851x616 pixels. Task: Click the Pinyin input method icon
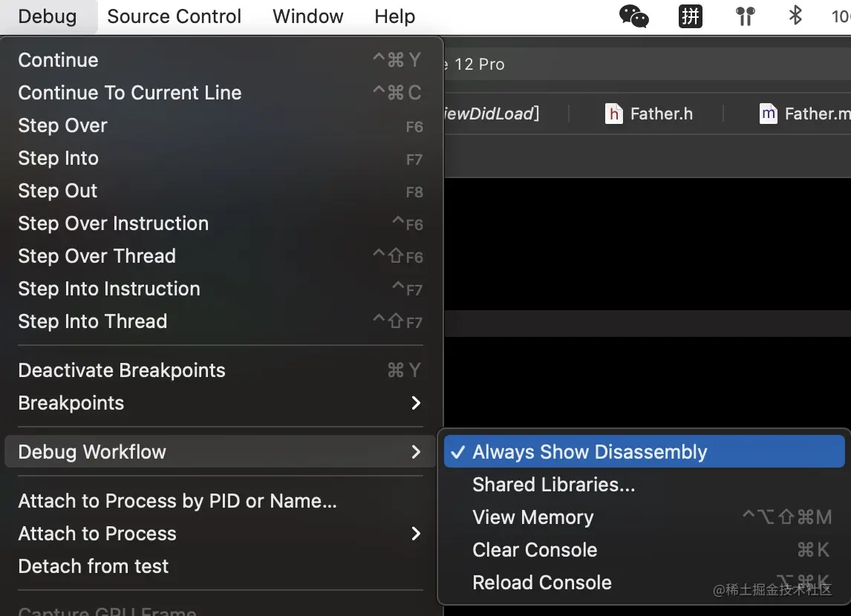tap(691, 16)
